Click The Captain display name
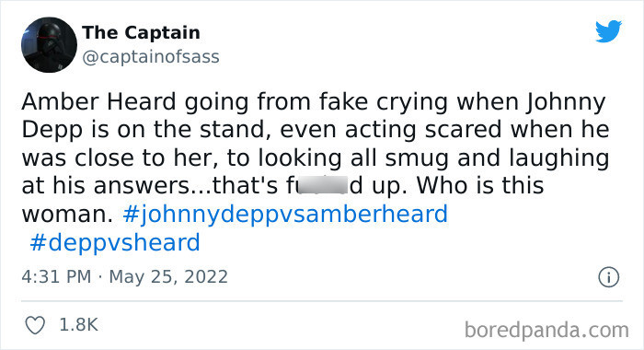The width and height of the screenshot is (644, 350). click(x=141, y=32)
